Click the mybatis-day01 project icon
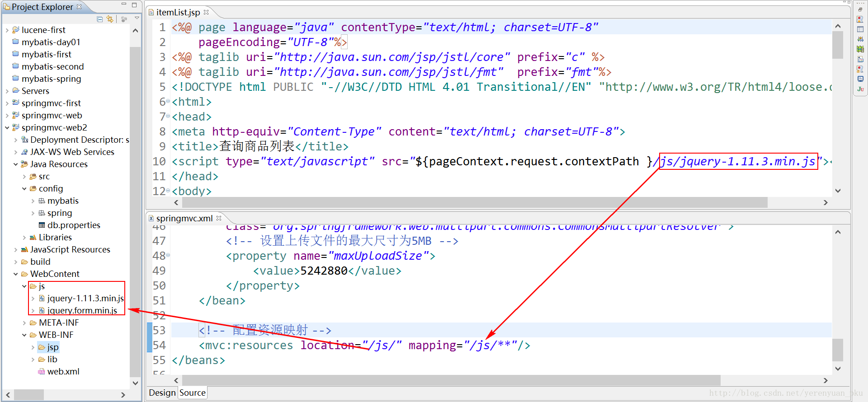Screen dimensions: 868x402 click(16, 42)
